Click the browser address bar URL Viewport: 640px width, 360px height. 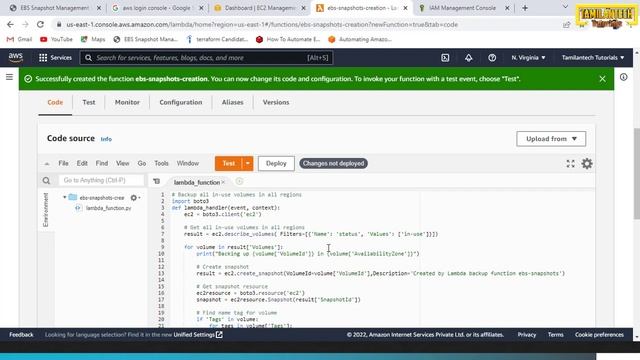coord(262,24)
